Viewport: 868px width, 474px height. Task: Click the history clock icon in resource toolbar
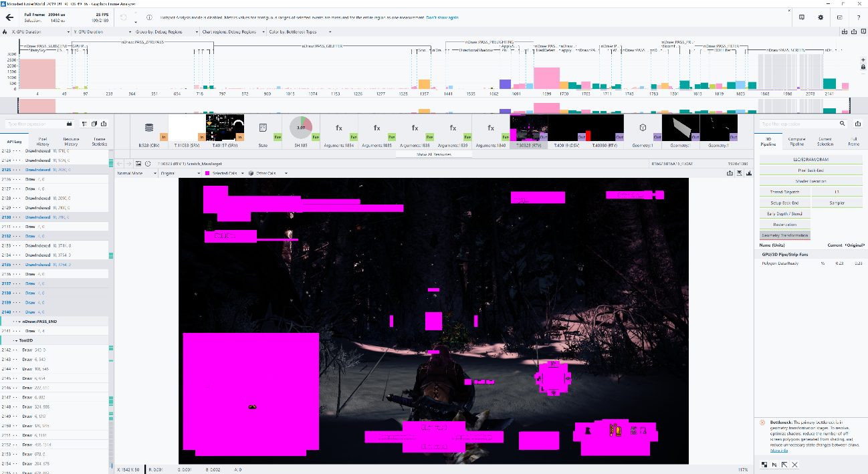point(147,163)
